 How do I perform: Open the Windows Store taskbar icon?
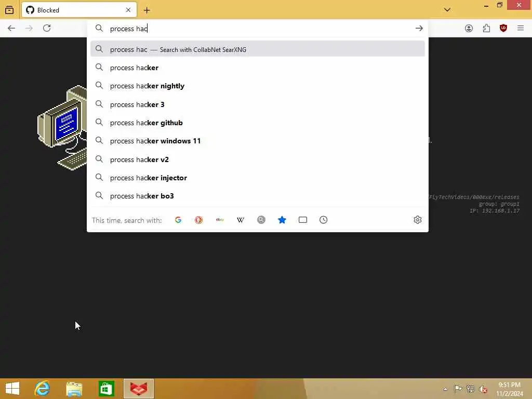(x=106, y=389)
